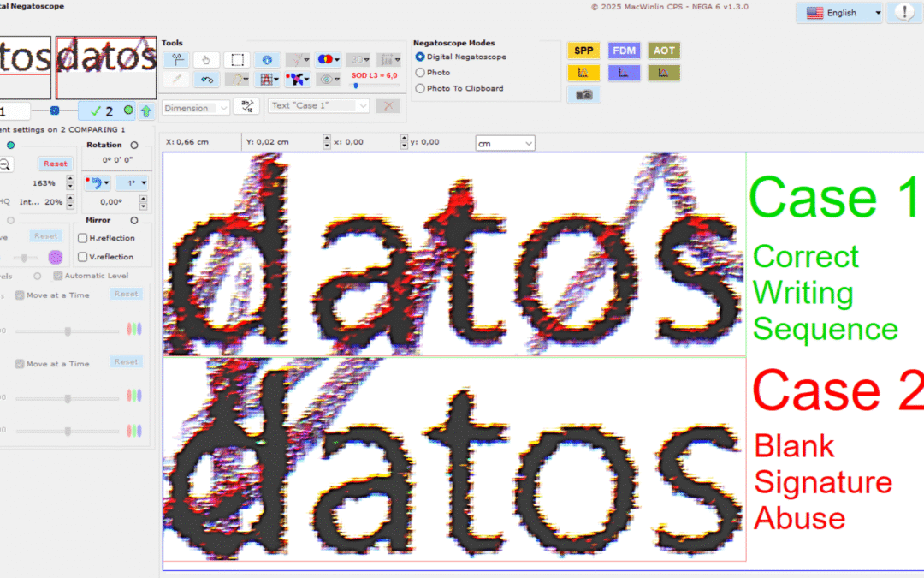Click the Int... 20% stepper arrows

coord(70,202)
